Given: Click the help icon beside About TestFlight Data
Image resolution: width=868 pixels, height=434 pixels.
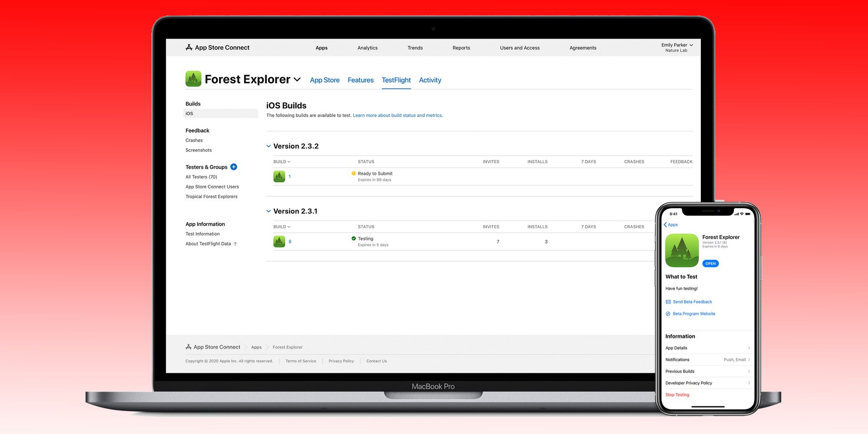Looking at the screenshot, I should click(x=236, y=243).
